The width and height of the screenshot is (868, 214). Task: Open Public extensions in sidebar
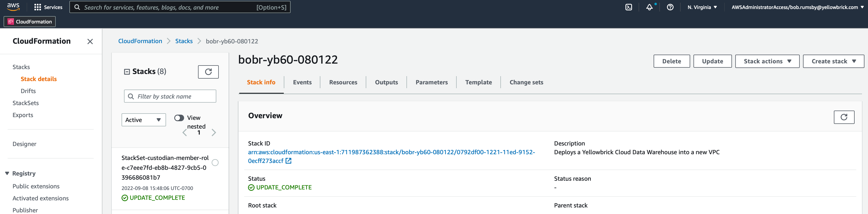(x=36, y=186)
